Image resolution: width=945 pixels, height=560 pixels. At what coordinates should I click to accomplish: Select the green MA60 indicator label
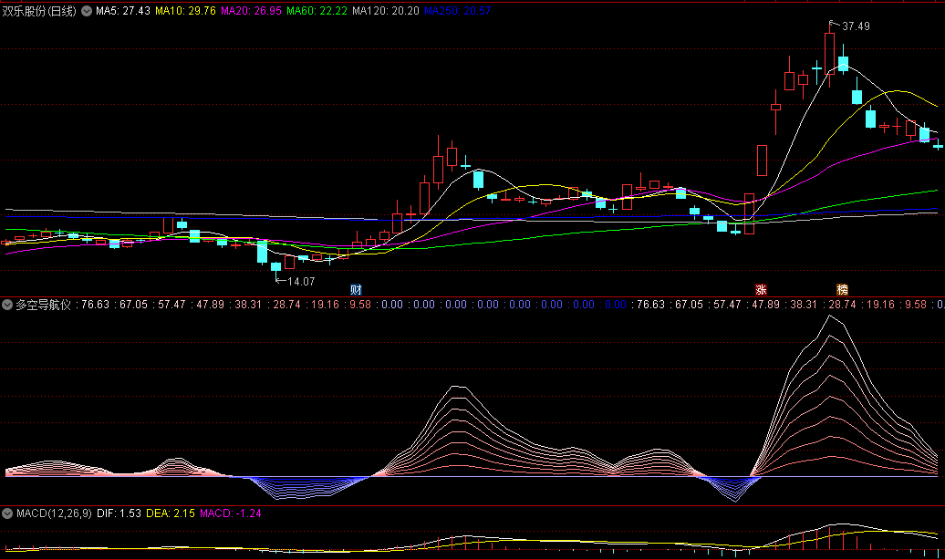click(317, 11)
